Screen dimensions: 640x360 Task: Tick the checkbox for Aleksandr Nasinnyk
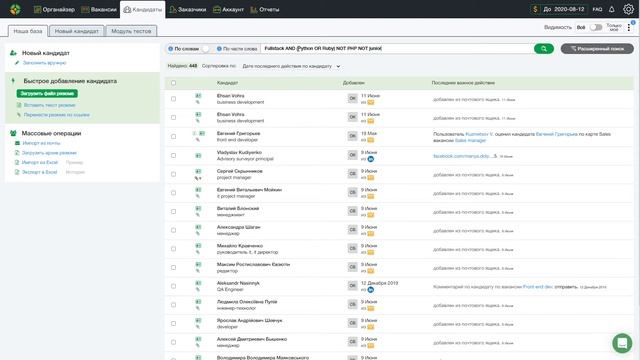coord(173,286)
